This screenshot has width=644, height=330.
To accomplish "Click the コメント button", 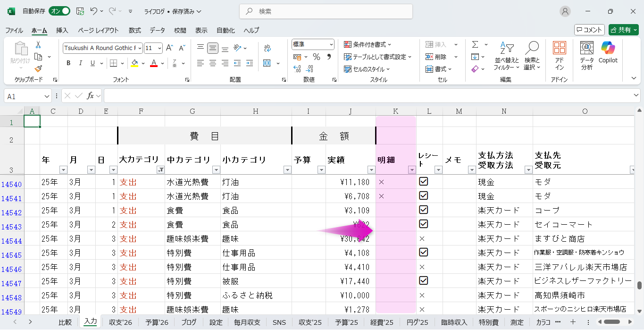I will click(x=589, y=30).
